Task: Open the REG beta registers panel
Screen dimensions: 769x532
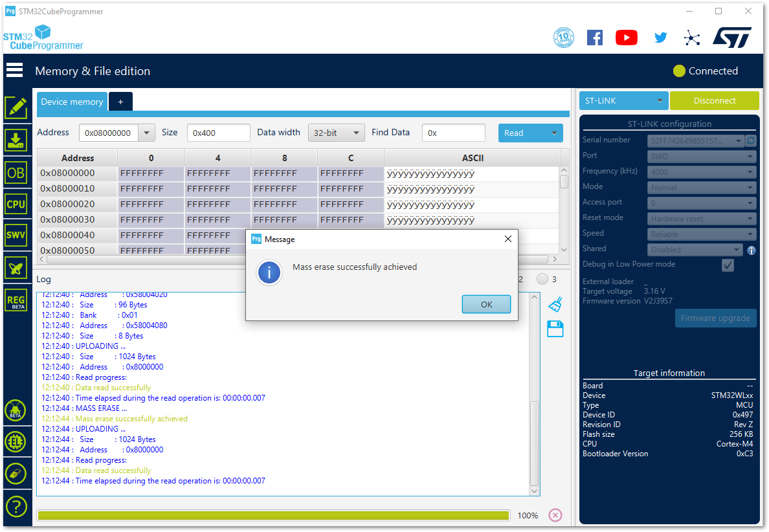Action: click(16, 300)
